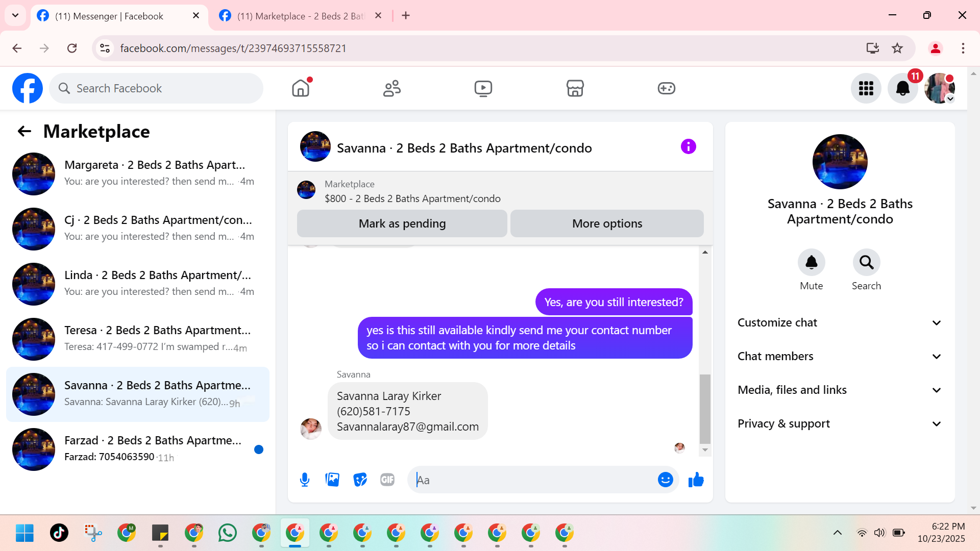Switch to Marketplace 2 Beds browser tab
Screen dimensions: 980x551
click(x=300, y=16)
